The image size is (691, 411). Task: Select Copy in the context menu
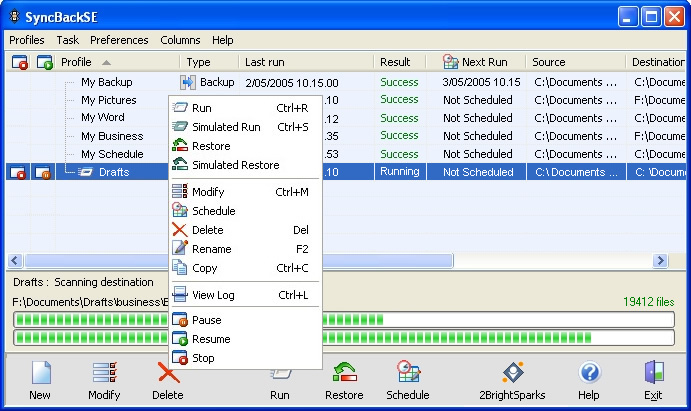[x=245, y=268]
